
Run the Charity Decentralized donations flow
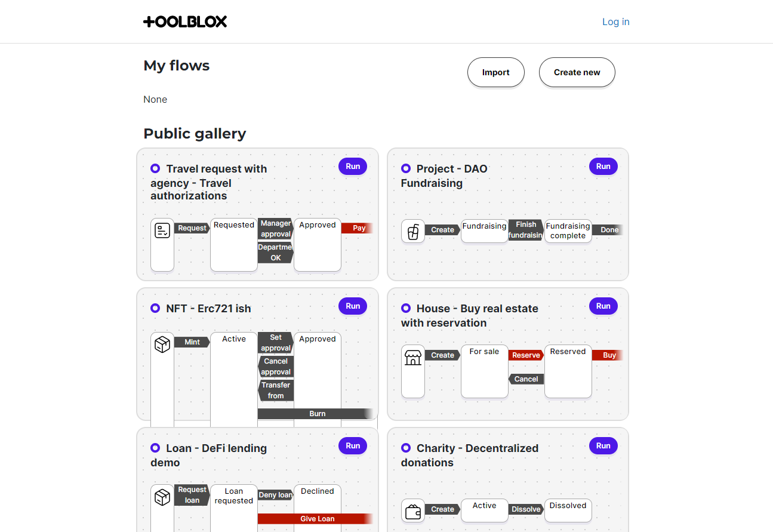tap(603, 446)
